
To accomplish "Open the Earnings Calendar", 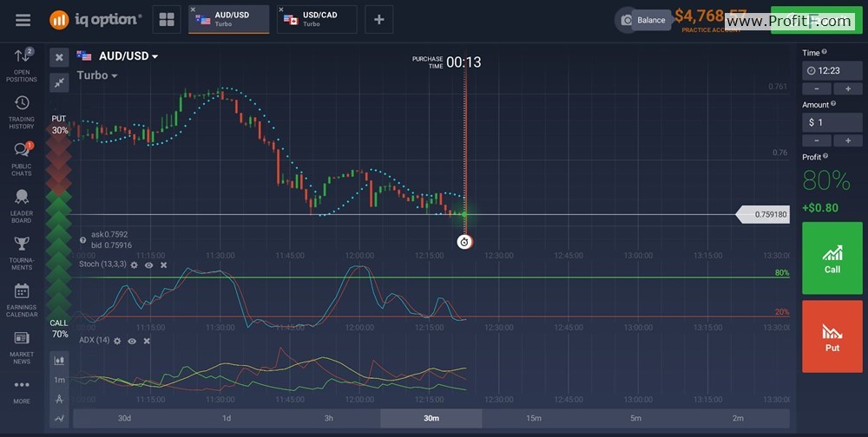I will [22, 300].
